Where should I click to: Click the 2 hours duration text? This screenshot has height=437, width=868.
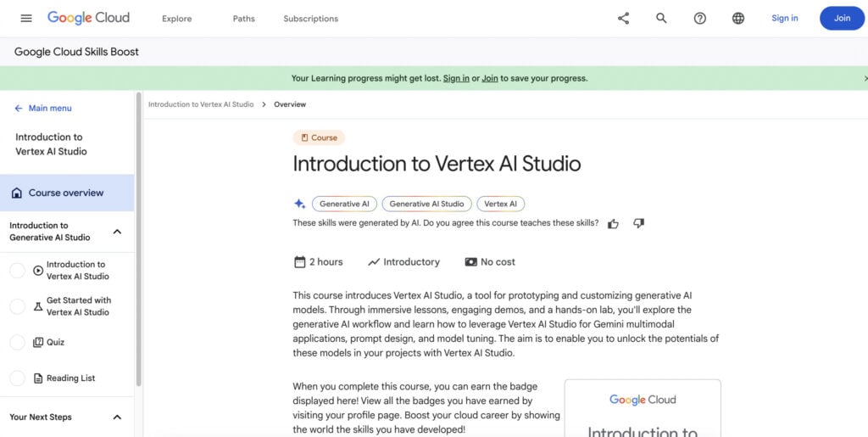(x=326, y=262)
